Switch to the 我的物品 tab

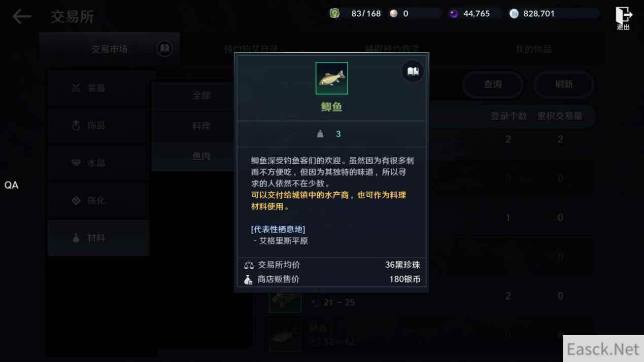(x=533, y=49)
